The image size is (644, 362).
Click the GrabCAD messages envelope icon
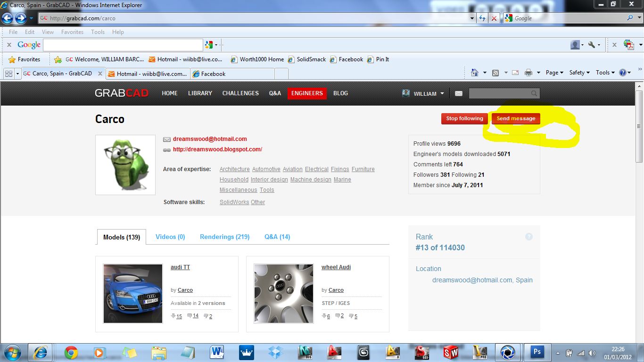pos(459,93)
